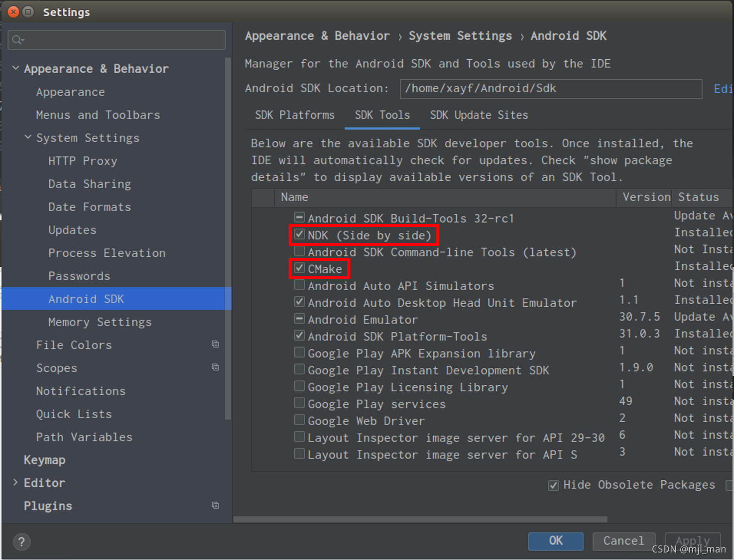Open File Colors settings
The image size is (734, 560).
click(74, 345)
